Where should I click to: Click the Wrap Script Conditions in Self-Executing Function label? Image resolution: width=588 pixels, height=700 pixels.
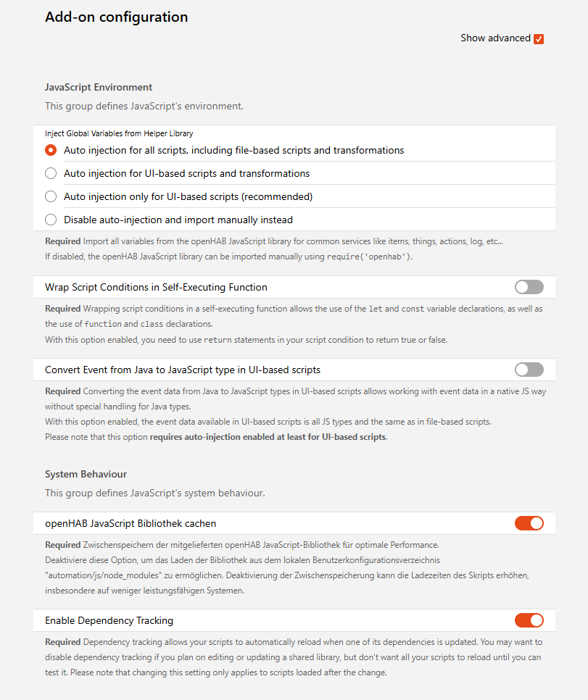(156, 288)
